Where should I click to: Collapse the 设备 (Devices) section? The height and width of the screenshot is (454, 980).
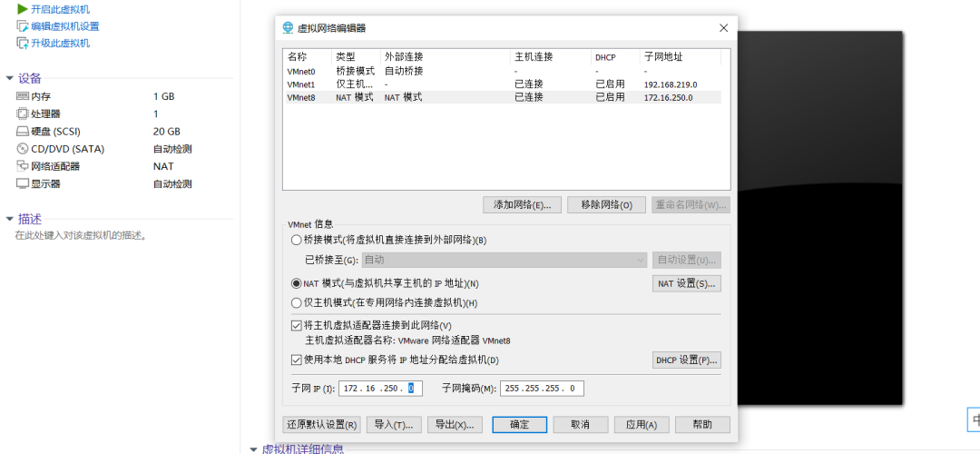click(9, 78)
